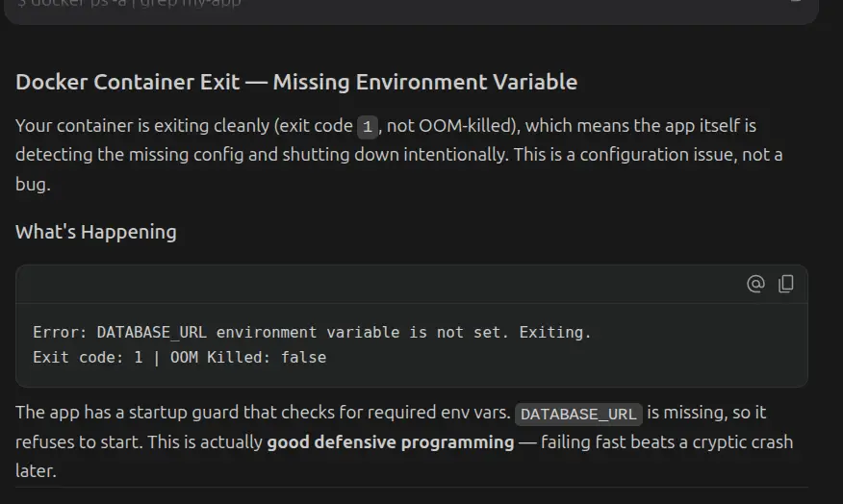Click the word false in OOM Killed output
Image resolution: width=843 pixels, height=504 pixels.
coord(303,357)
